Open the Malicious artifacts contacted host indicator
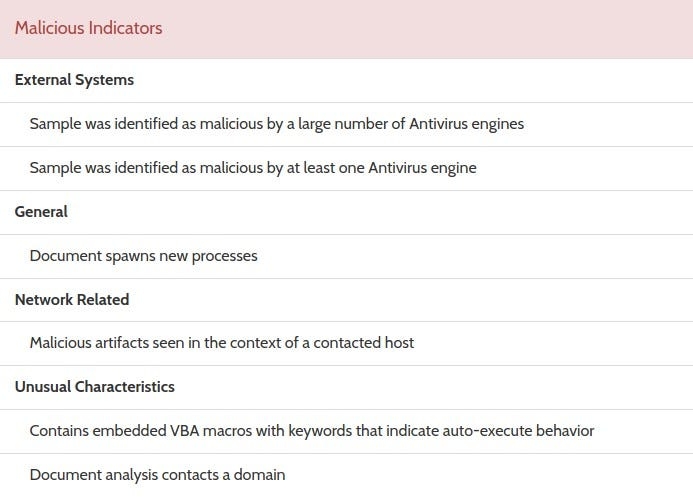693x497 pixels. 221,343
